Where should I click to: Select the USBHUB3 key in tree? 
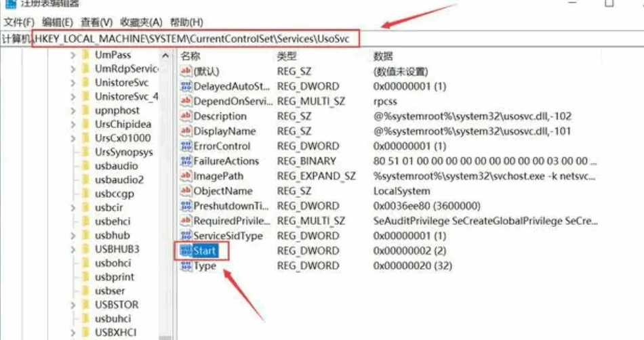point(117,249)
